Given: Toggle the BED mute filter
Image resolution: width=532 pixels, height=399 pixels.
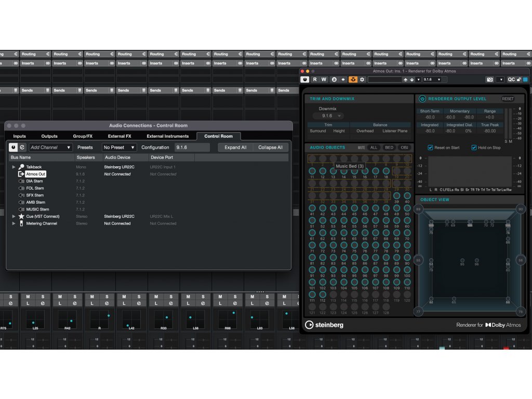Looking at the screenshot, I should tap(389, 148).
